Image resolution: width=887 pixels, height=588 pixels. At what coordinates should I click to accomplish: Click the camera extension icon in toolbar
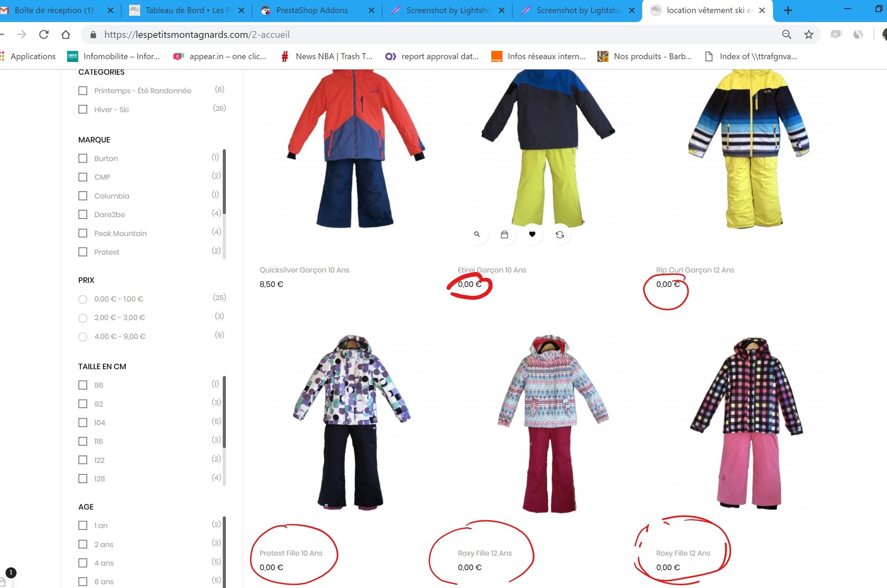[836, 34]
